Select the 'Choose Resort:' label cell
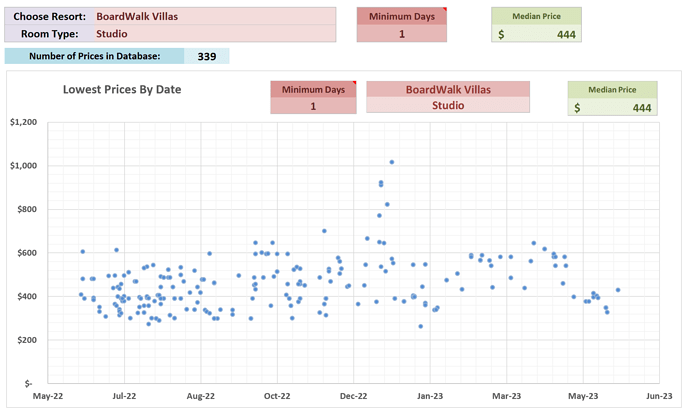Viewport: 690px width, 416px height. 49,17
